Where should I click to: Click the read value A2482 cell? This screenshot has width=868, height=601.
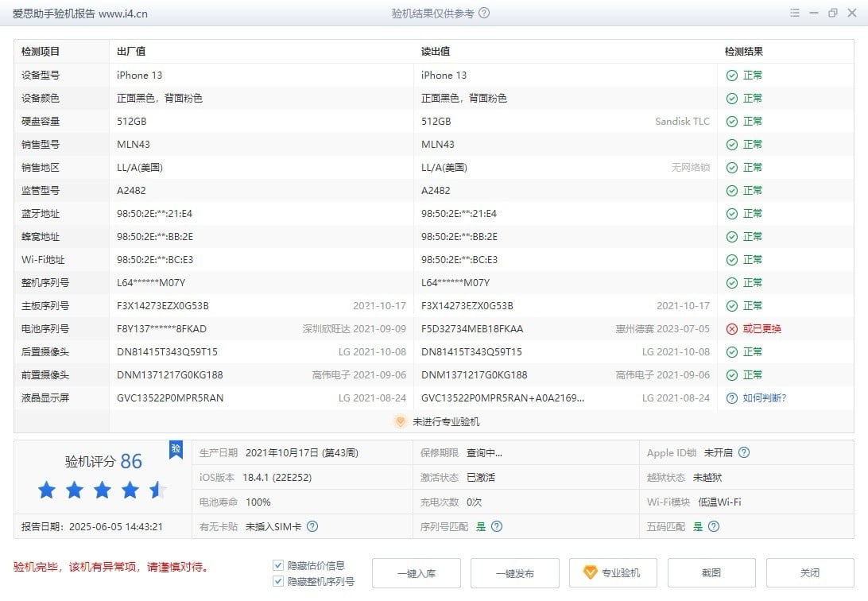pos(436,190)
